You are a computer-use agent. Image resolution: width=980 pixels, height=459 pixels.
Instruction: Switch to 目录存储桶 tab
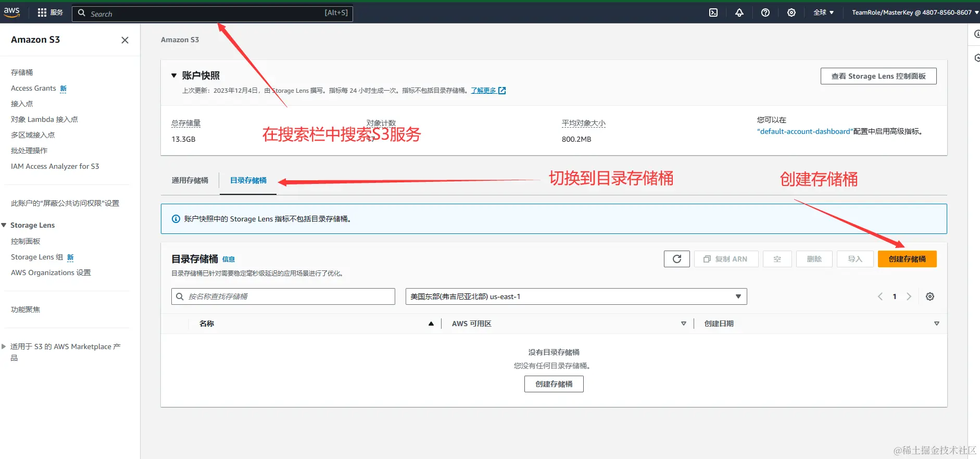coord(248,180)
